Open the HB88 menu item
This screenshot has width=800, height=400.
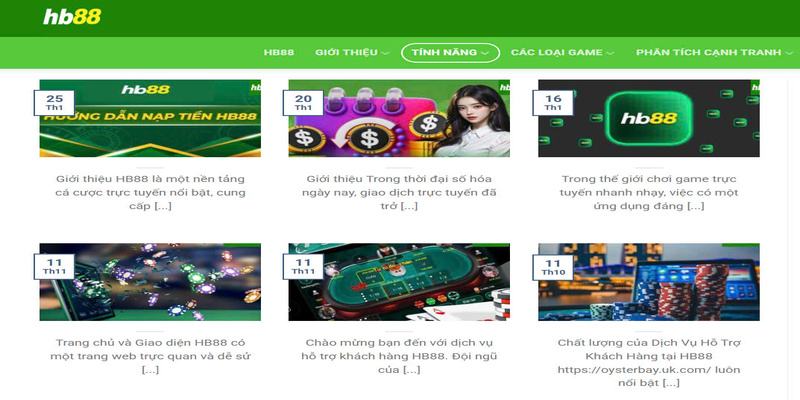[x=279, y=53]
